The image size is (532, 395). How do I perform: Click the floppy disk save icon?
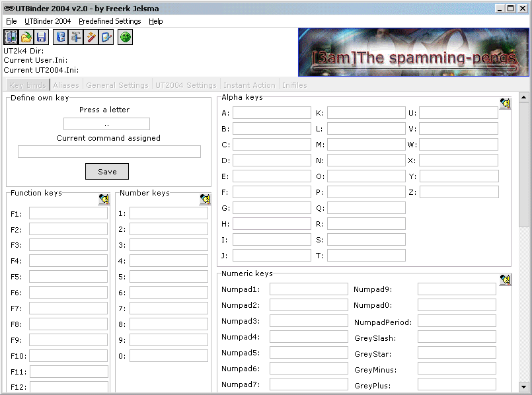(42, 37)
